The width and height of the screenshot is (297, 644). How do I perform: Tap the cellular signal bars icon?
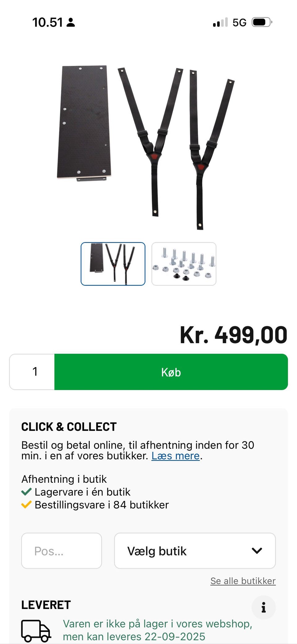coord(220,22)
